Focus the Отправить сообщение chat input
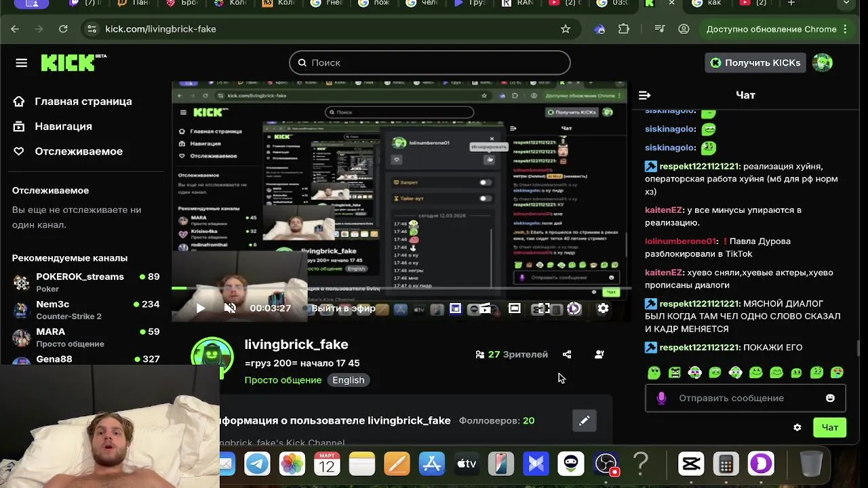Image resolution: width=868 pixels, height=488 pixels. 745,399
